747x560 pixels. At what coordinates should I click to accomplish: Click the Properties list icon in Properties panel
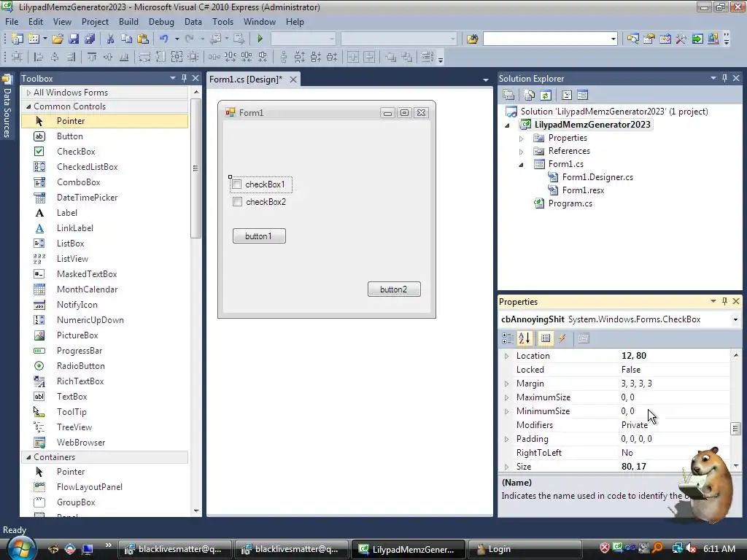pos(546,338)
